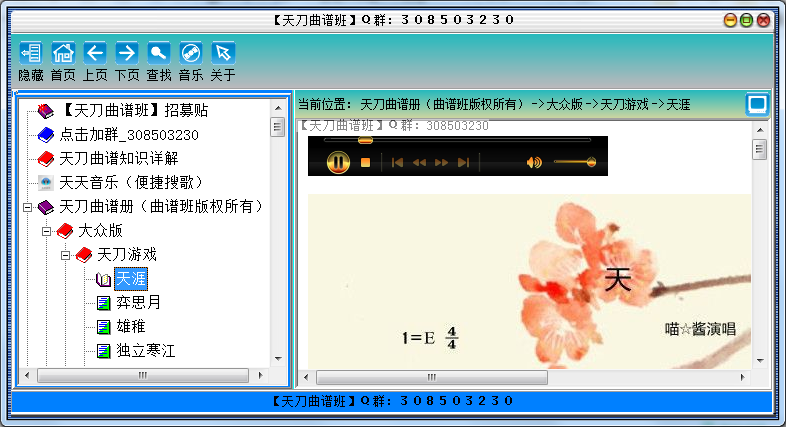
Task: Click the blue screen icon beside location bar
Action: point(757,103)
